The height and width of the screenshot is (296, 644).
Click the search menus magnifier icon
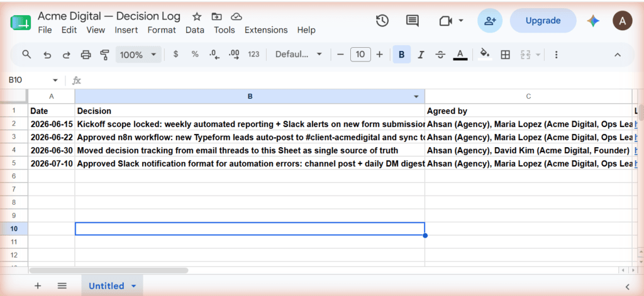[26, 54]
